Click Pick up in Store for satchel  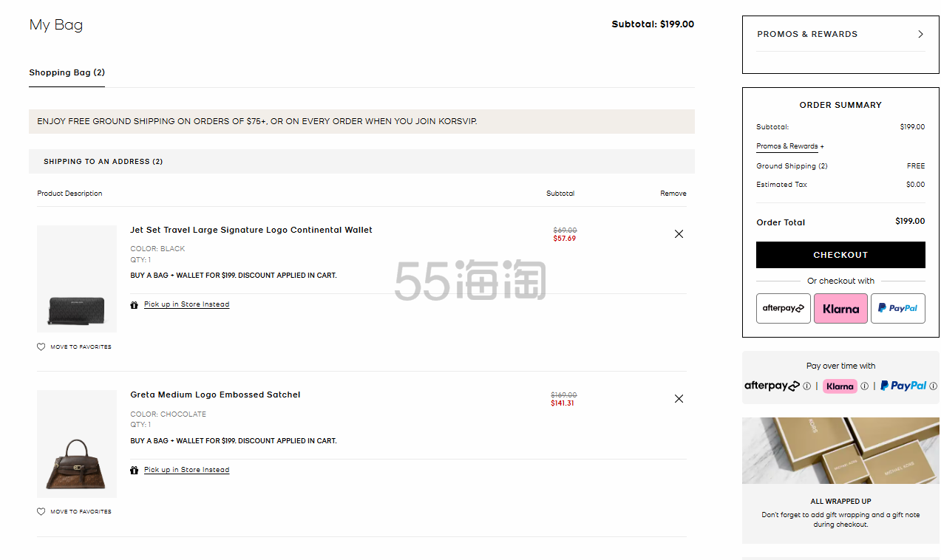(186, 470)
